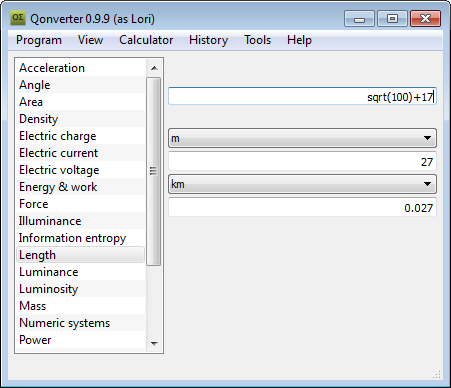
Task: Select the Electric current category
Action: [81, 153]
